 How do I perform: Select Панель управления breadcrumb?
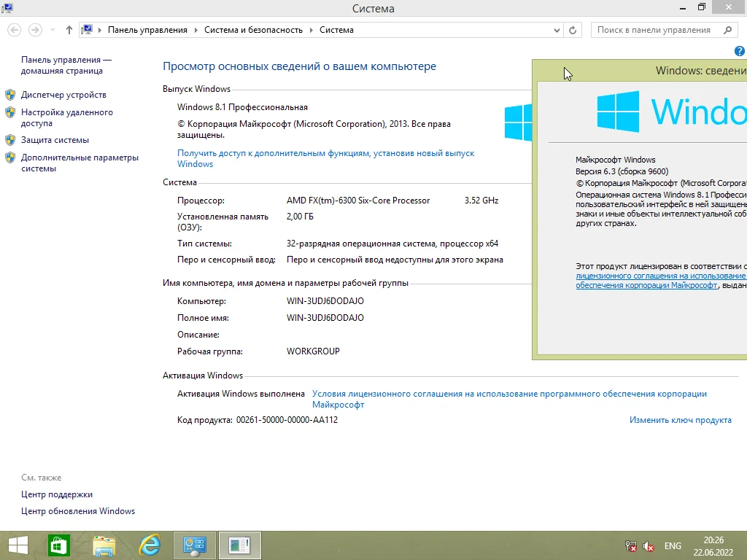pos(147,30)
